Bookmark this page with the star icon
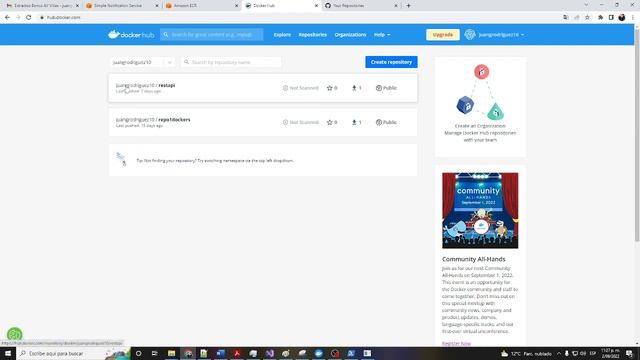This screenshot has width=640, height=360. coord(587,17)
